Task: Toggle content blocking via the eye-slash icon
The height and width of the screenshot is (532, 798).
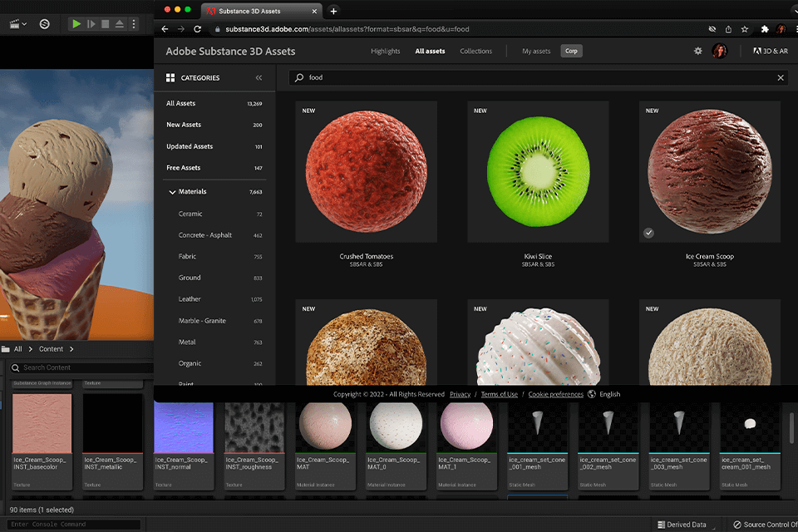Action: click(711, 27)
